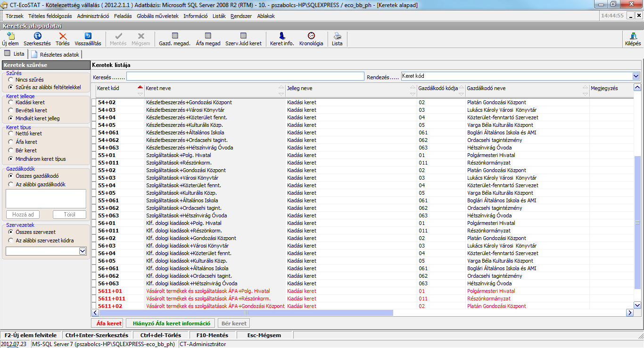Click horizontal scrollbar right arrow

(629, 313)
